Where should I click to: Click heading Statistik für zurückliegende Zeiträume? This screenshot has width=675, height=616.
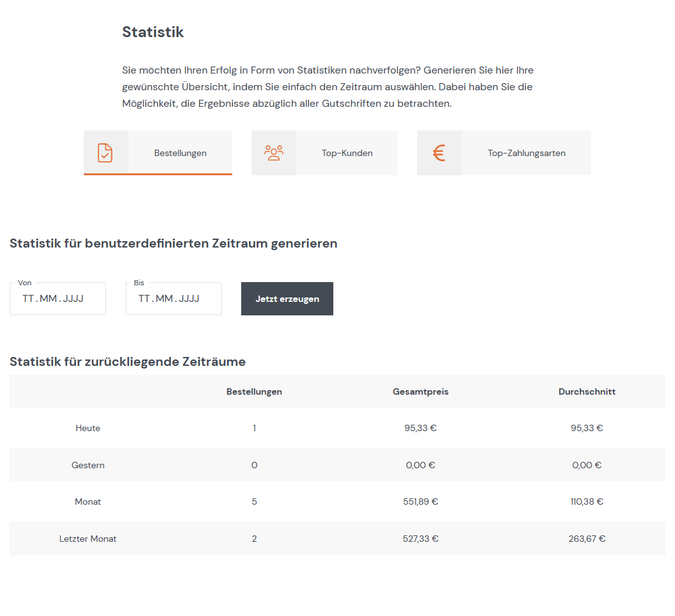click(x=127, y=361)
